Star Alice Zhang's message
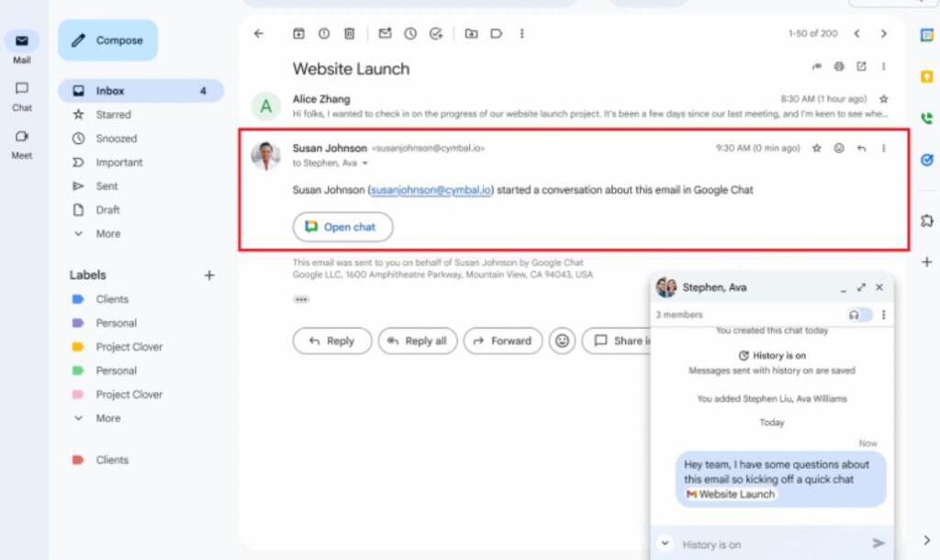The image size is (940, 560). pyautogui.click(x=883, y=99)
